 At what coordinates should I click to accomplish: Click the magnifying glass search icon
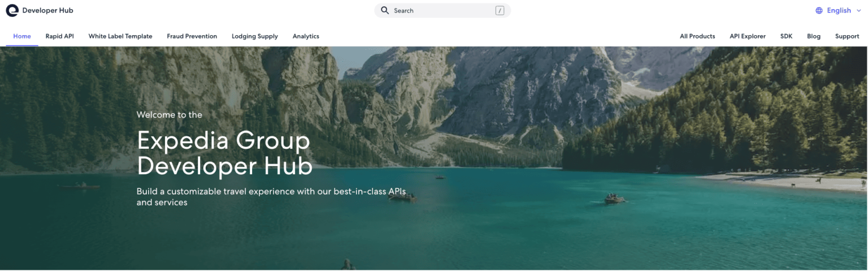coord(385,10)
